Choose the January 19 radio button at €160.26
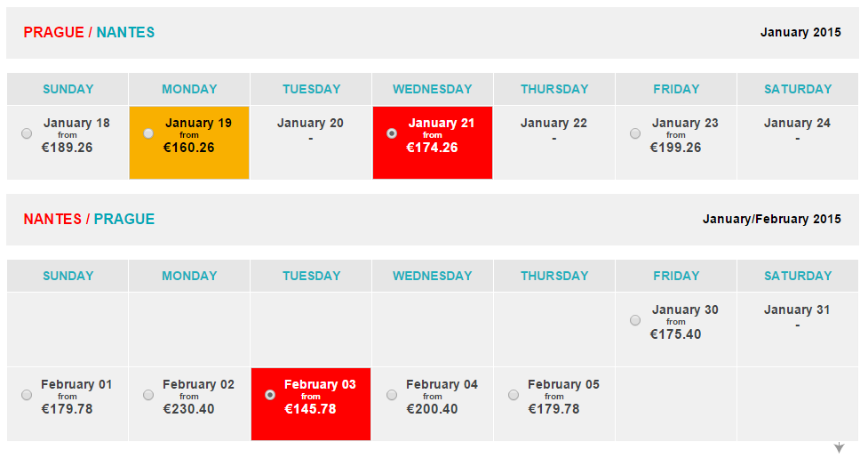The height and width of the screenshot is (458, 868). pyautogui.click(x=148, y=133)
